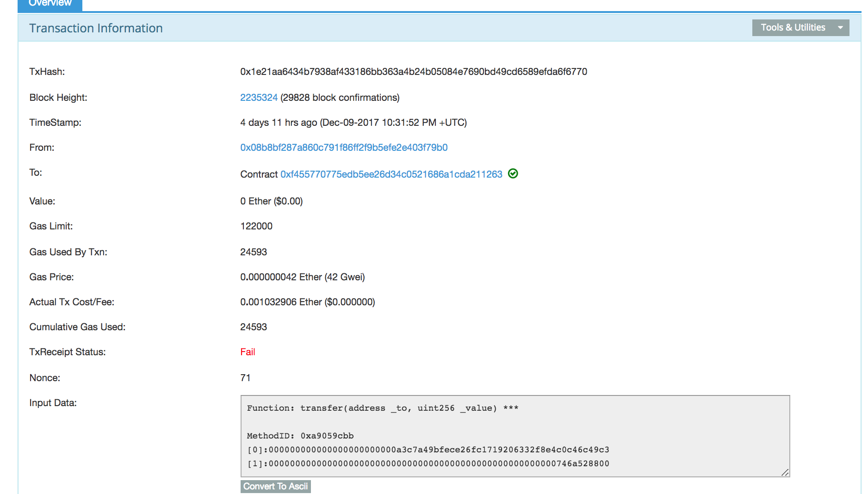Click the Cumulative Gas Used value 24593
The width and height of the screenshot is (868, 494).
254,327
